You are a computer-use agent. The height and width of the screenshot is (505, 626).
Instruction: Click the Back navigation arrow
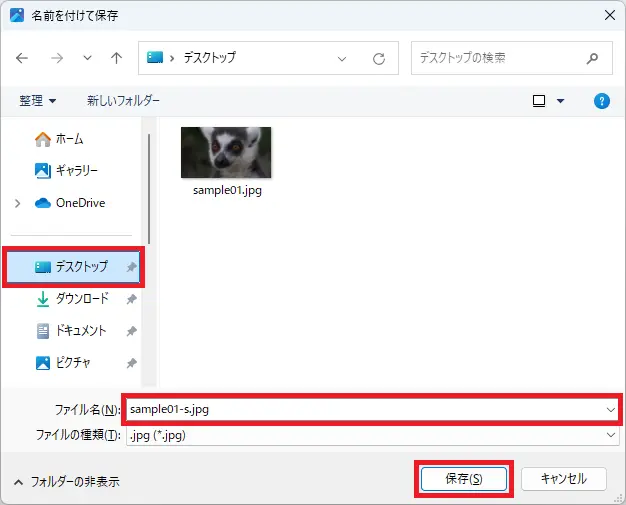click(x=22, y=58)
